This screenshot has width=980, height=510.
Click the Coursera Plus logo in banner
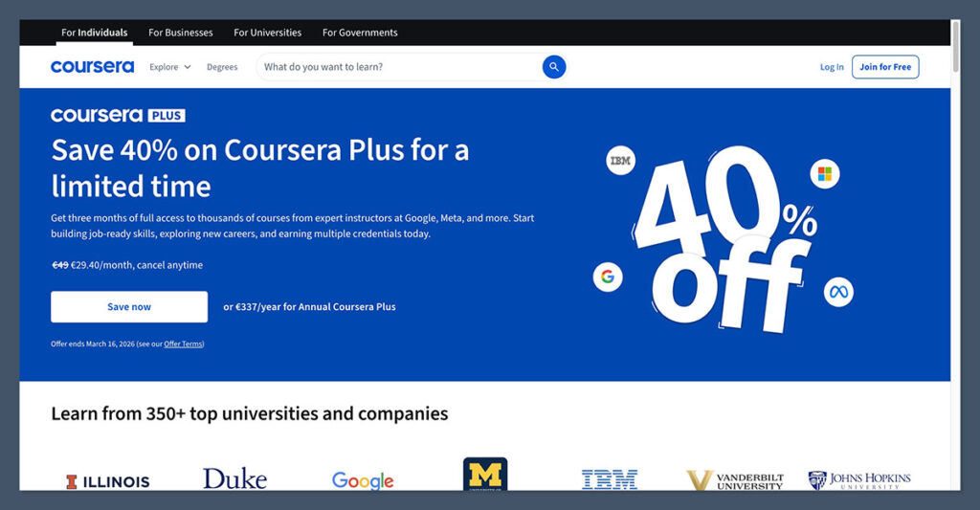(x=118, y=115)
